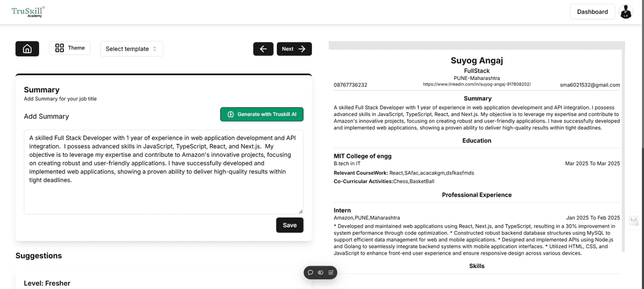Click Generate with Truskill AI button
644x289 pixels.
[262, 114]
